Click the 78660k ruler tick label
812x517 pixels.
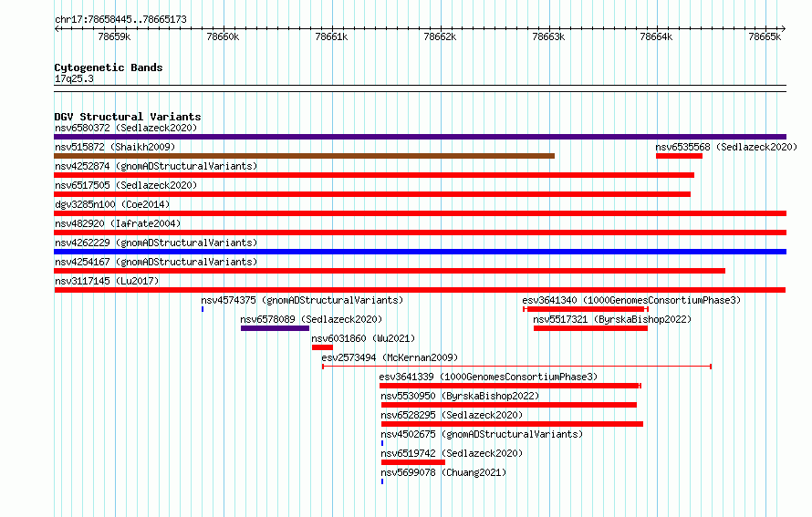pos(223,36)
